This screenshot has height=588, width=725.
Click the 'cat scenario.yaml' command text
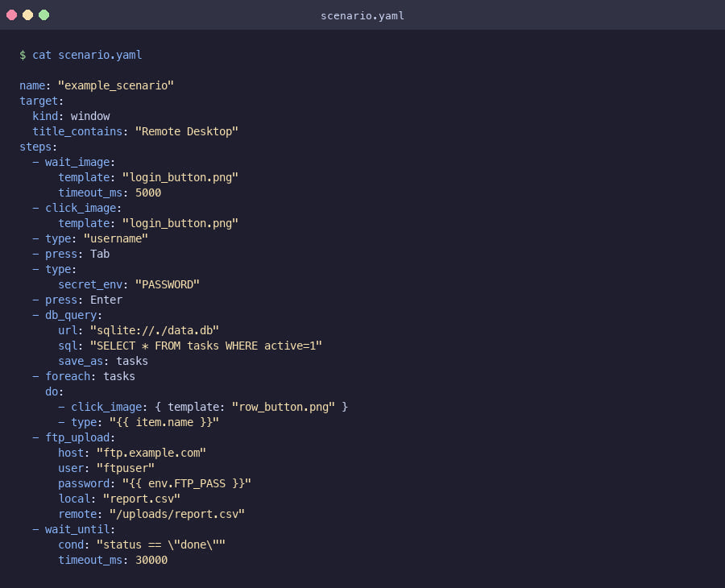(87, 55)
